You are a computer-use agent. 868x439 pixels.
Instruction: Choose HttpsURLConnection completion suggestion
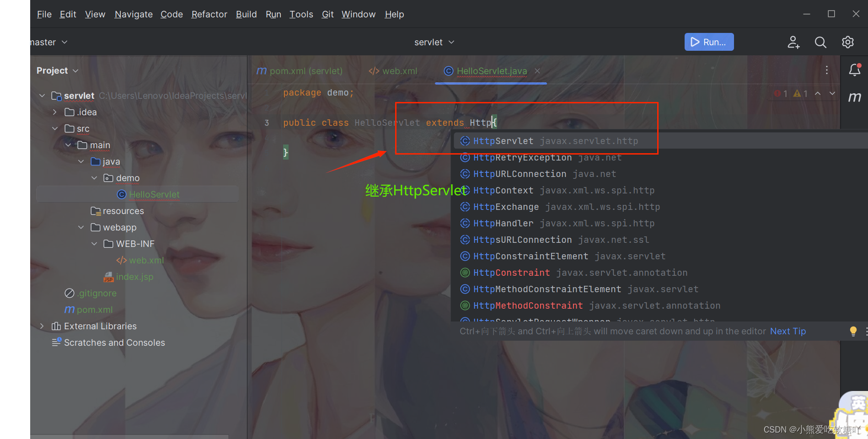coord(660,240)
